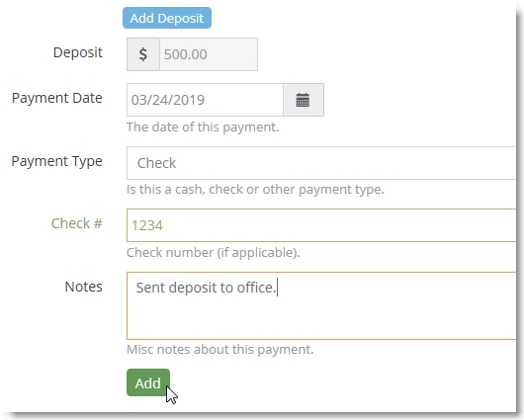Click 'The date of this payment.' hint
Viewport: 524px width, 420px height.
(203, 127)
